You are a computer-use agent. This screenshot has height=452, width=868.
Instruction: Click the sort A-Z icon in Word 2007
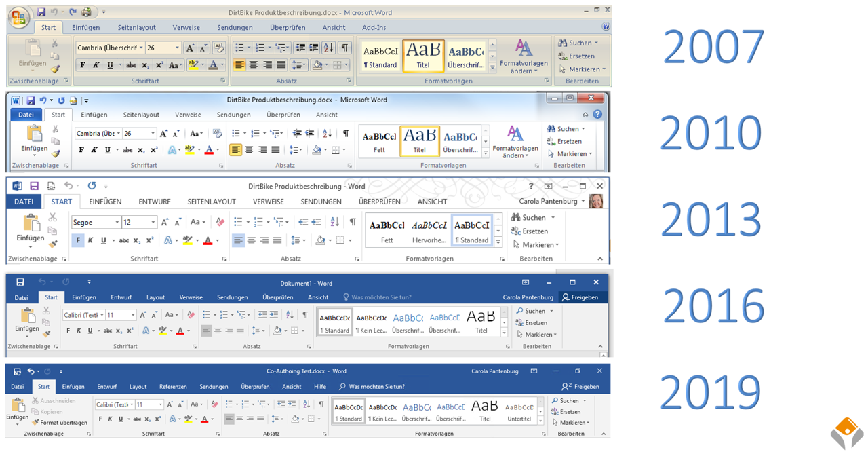pos(329,48)
